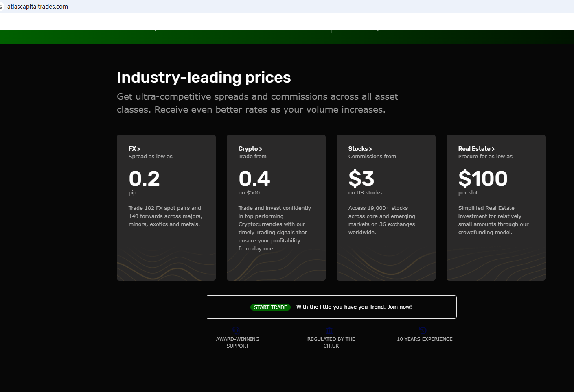Open the Real Estate heading link
The image size is (574, 392).
pos(474,149)
